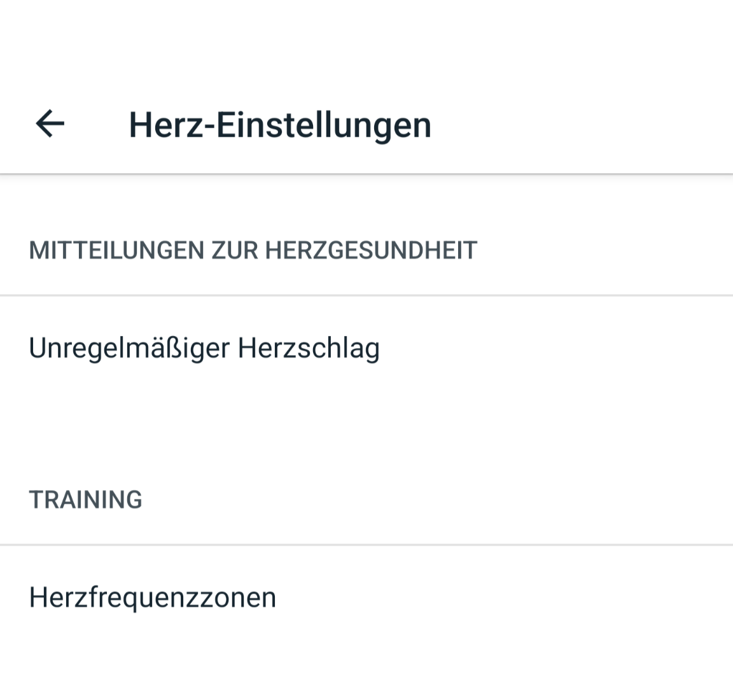The width and height of the screenshot is (733, 700).
Task: Click the Mitteilungen zur Herzgesundheit header
Action: point(253,250)
